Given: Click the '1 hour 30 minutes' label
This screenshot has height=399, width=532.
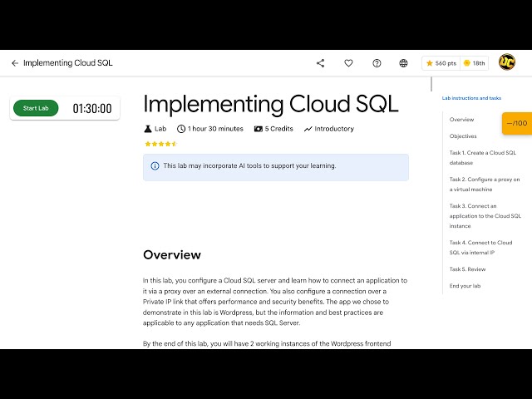Looking at the screenshot, I should 215,129.
